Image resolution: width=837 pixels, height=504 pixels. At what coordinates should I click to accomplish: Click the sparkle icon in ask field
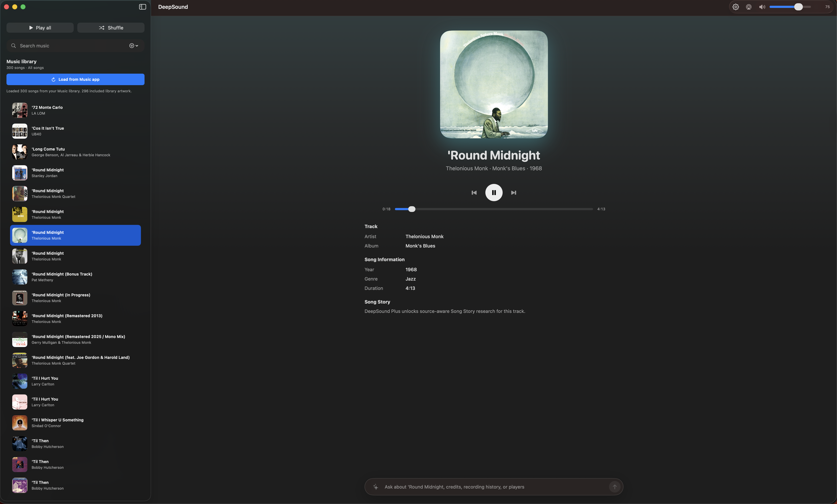coord(375,487)
